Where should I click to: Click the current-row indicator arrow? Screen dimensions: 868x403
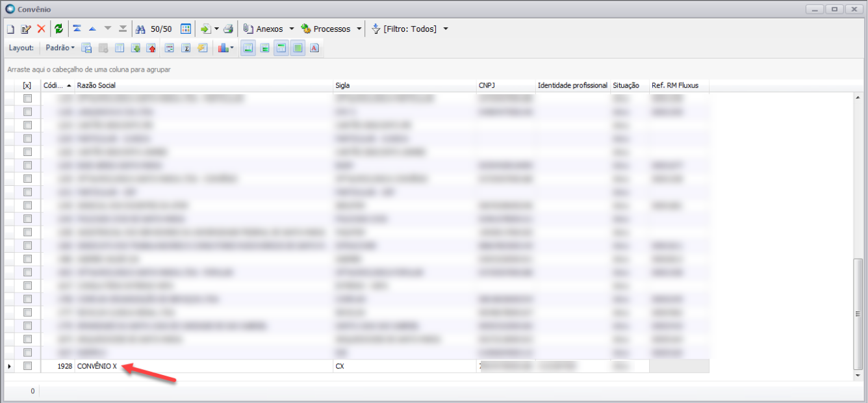coord(9,367)
